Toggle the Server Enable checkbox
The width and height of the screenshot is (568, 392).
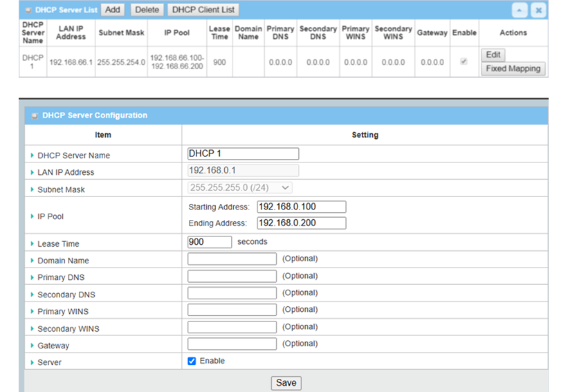coord(192,361)
